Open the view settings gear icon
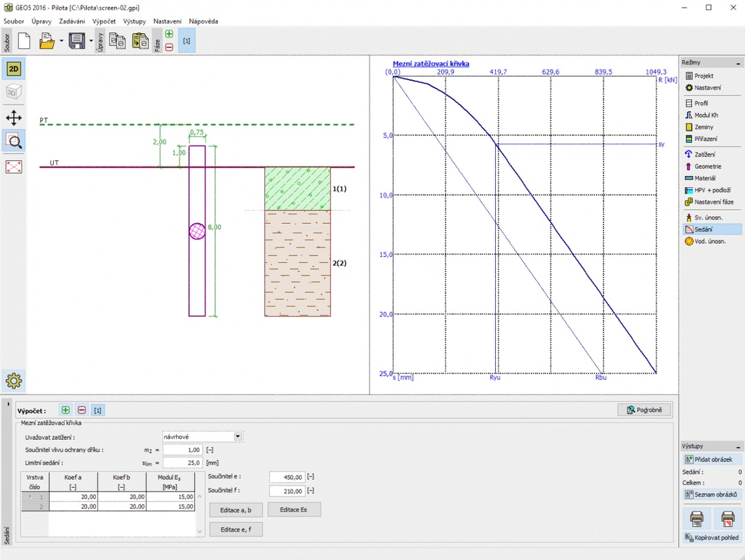Viewport: 745px width, 560px height. point(14,380)
